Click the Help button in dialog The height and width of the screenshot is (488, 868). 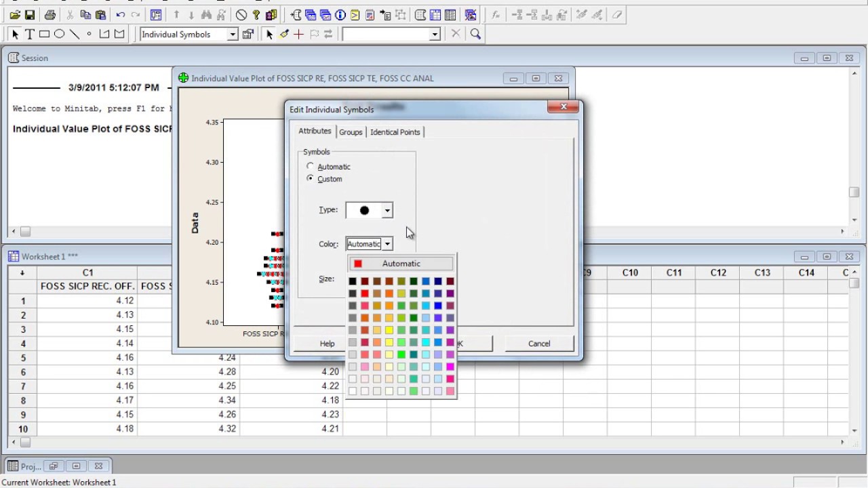(x=327, y=344)
